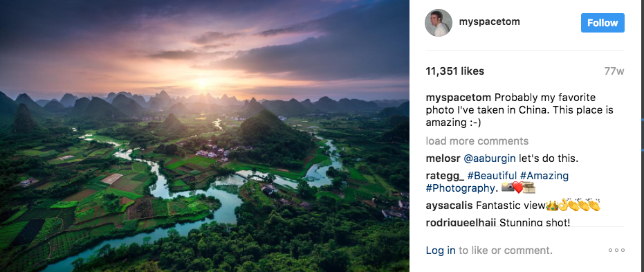Screen dimensions: 644x272
Task: Open the melosr commenter profile
Action: [443, 158]
